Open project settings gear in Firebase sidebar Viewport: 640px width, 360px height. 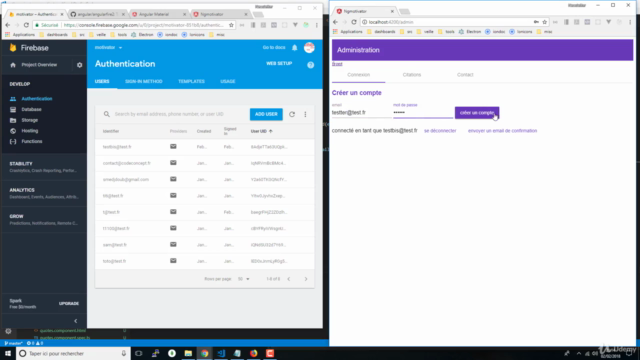(x=80, y=65)
